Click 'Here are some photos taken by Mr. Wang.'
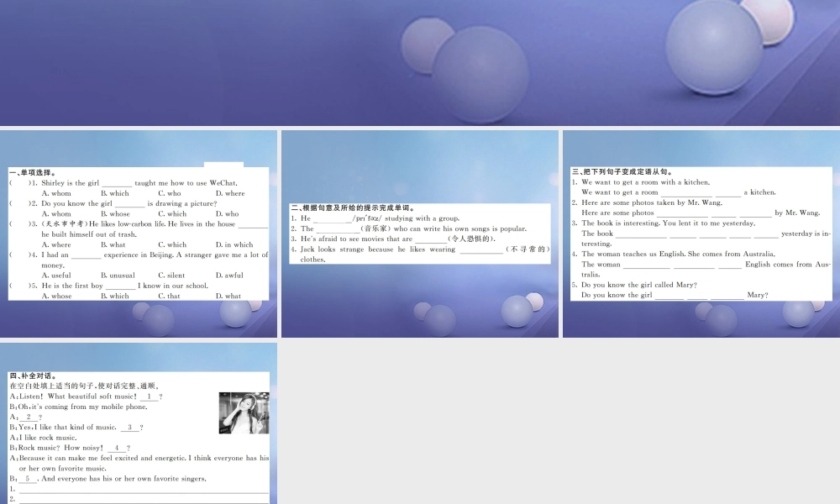The width and height of the screenshot is (840, 504). [x=652, y=202]
